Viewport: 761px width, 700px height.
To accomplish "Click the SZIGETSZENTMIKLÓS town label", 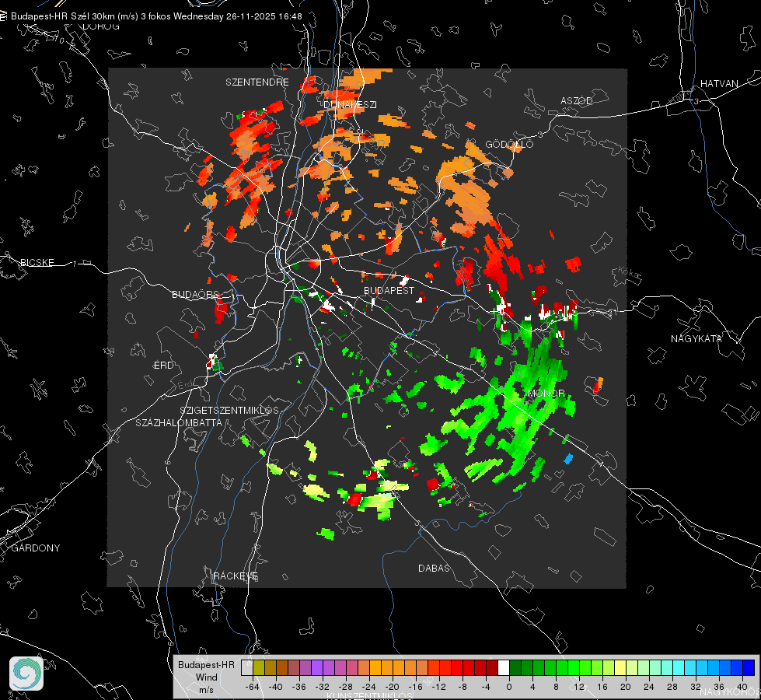I will click(229, 410).
